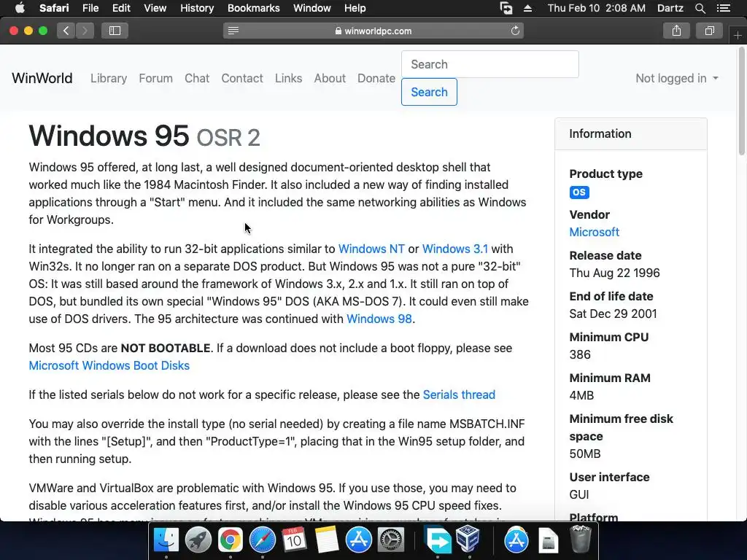The width and height of the screenshot is (747, 560).
Task: Click the OS product type badge
Action: coord(579,192)
